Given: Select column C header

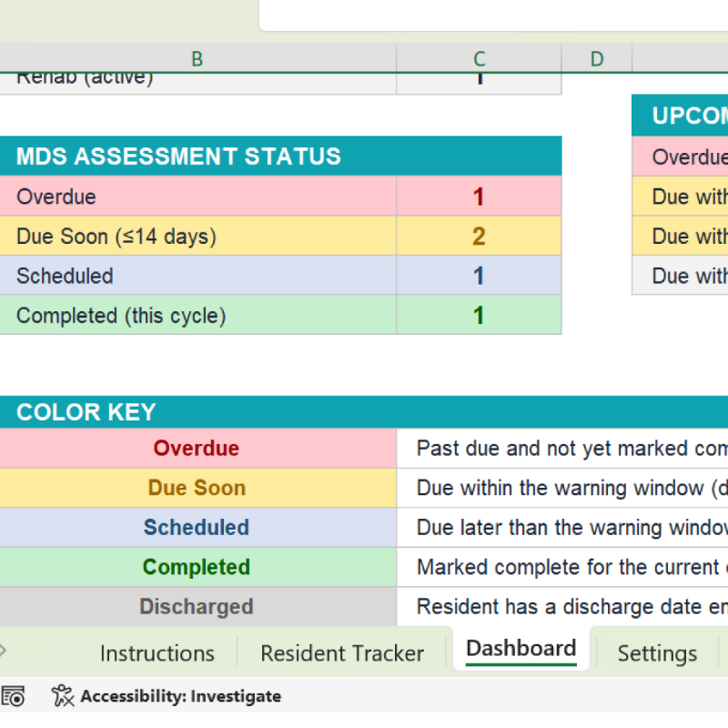Looking at the screenshot, I should coord(479,58).
